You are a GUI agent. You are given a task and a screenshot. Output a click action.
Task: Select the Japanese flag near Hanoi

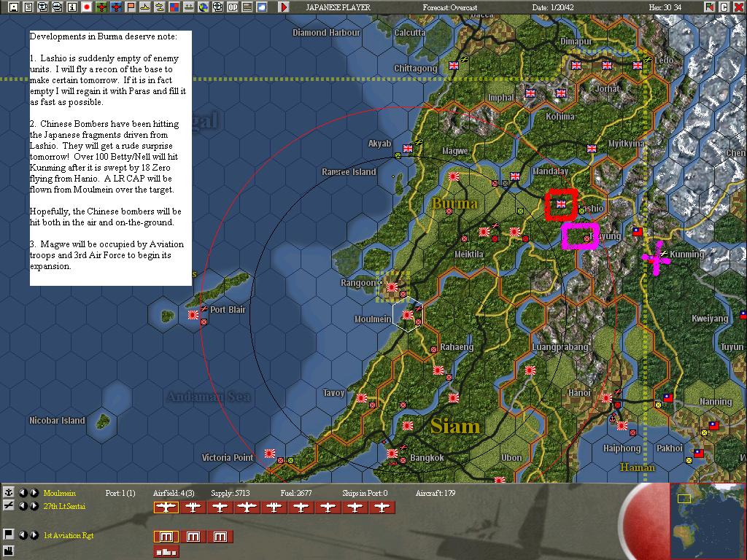tap(607, 397)
